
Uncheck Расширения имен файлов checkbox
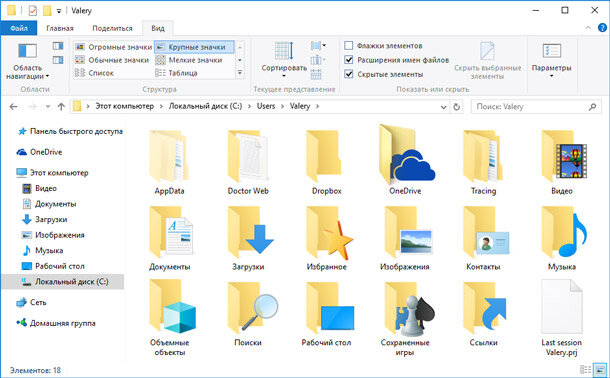349,60
